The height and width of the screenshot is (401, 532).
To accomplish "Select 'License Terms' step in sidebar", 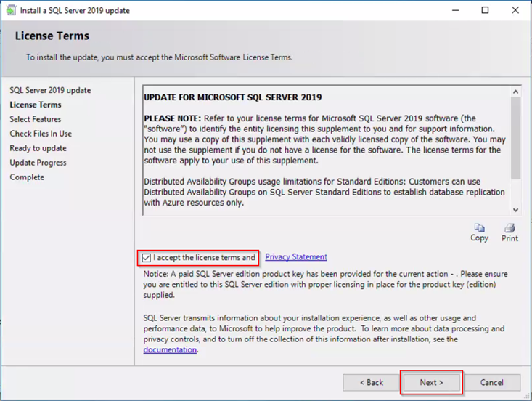I will [x=36, y=105].
